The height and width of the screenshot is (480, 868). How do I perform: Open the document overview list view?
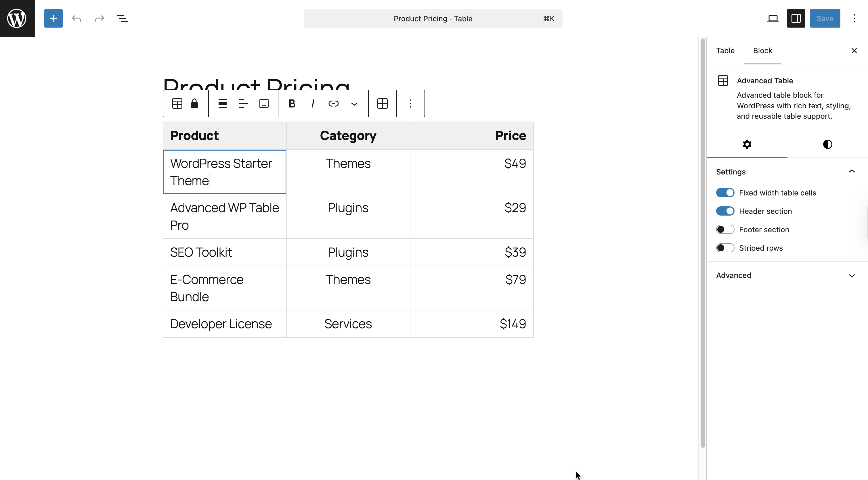pos(122,18)
